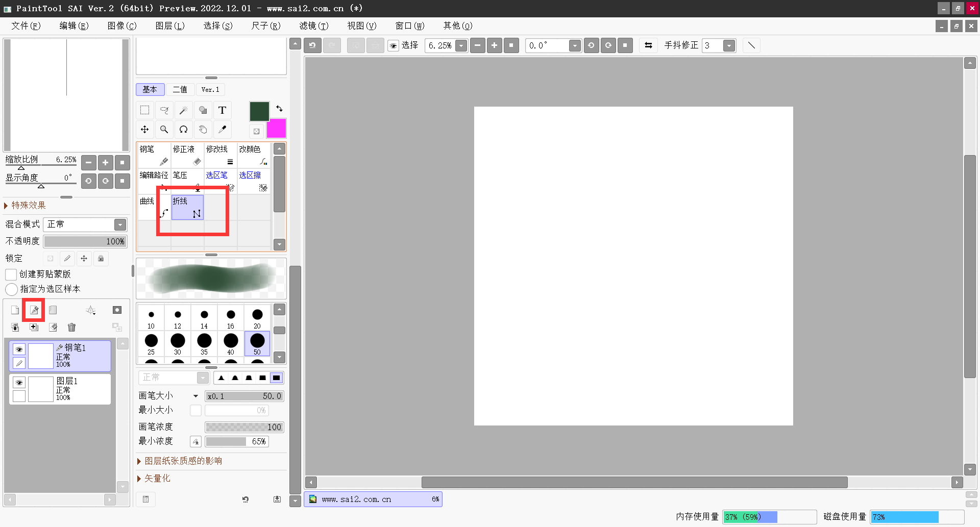Viewport: 980px width, 527px height.
Task: Switch to the Ver.1 tool tab
Action: click(210, 89)
